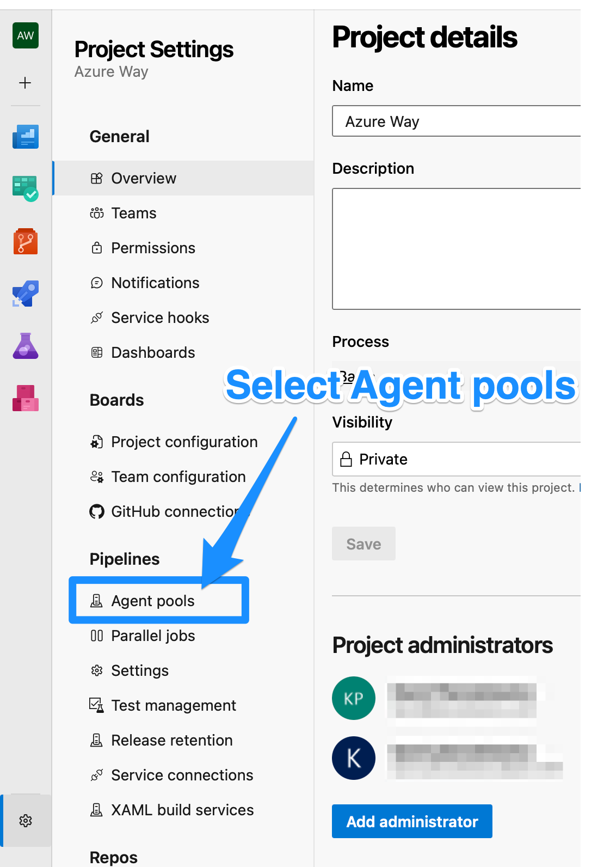Click the Add administrator button

point(412,821)
